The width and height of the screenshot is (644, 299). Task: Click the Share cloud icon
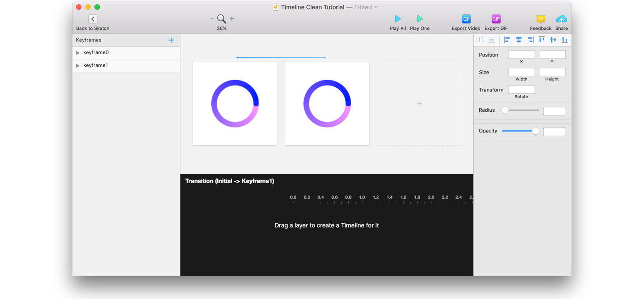(x=561, y=19)
